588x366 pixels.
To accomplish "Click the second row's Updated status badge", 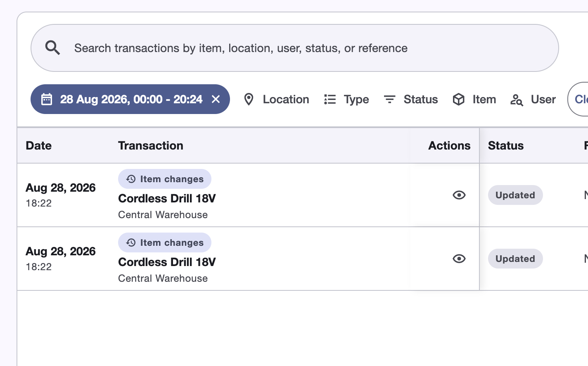I will (x=515, y=259).
